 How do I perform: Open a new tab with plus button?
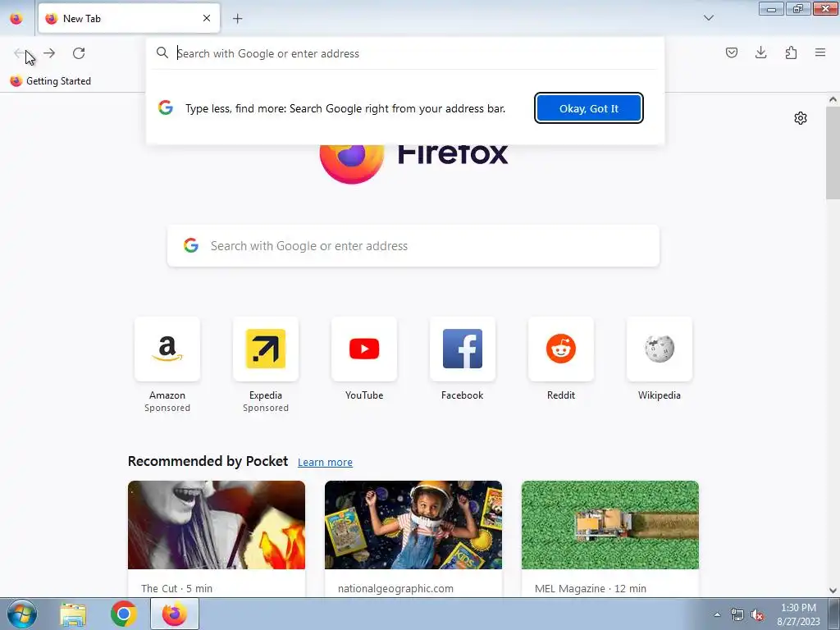(237, 18)
